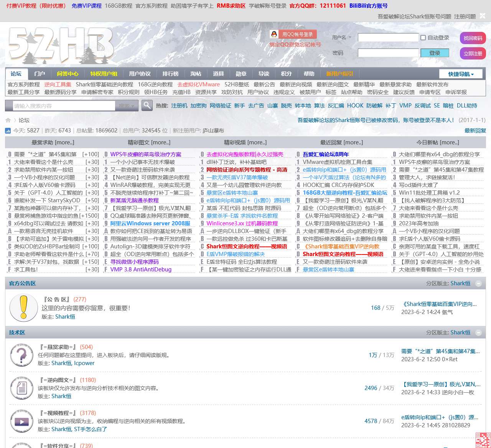Open the 快捷导航 dropdown
This screenshot has height=448, width=491.
(461, 74)
